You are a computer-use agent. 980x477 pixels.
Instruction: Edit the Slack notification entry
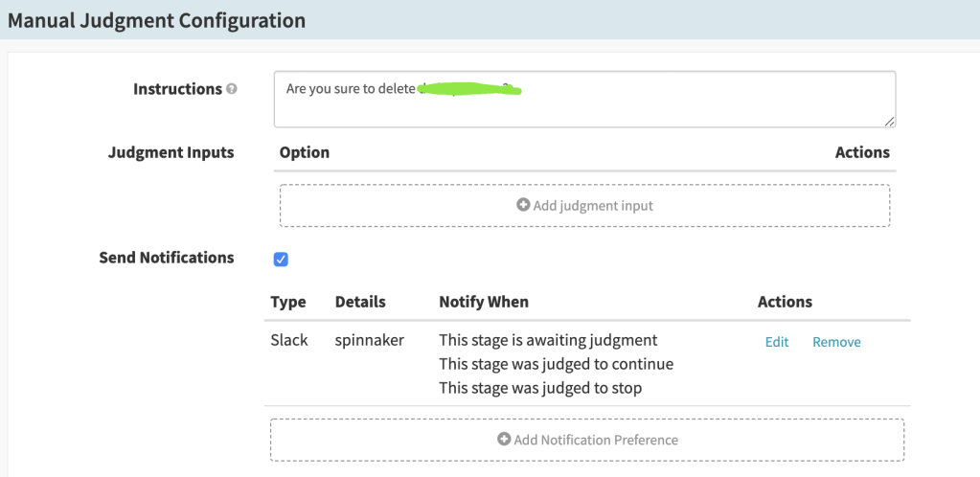click(x=776, y=342)
